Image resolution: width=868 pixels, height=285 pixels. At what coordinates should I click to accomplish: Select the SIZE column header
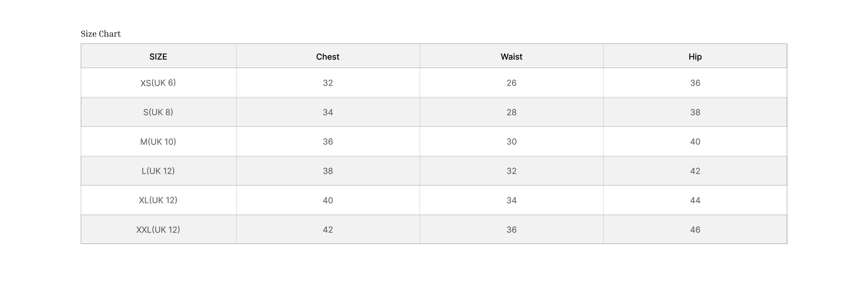(x=158, y=57)
